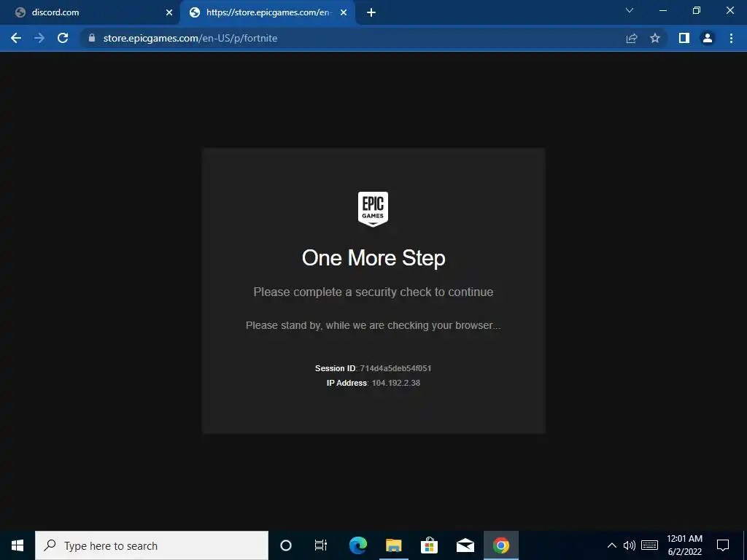Image resolution: width=747 pixels, height=560 pixels.
Task: Click 'Please stand by' browser check text
Action: click(373, 325)
